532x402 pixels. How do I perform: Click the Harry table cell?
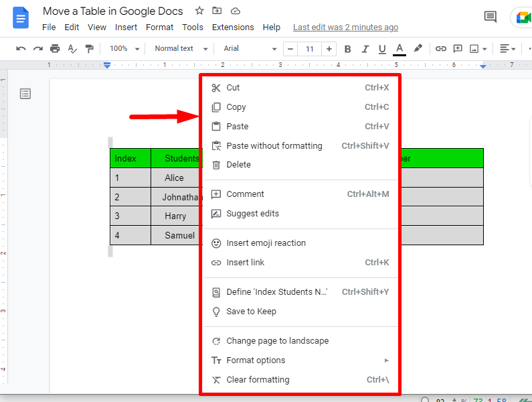click(x=175, y=216)
